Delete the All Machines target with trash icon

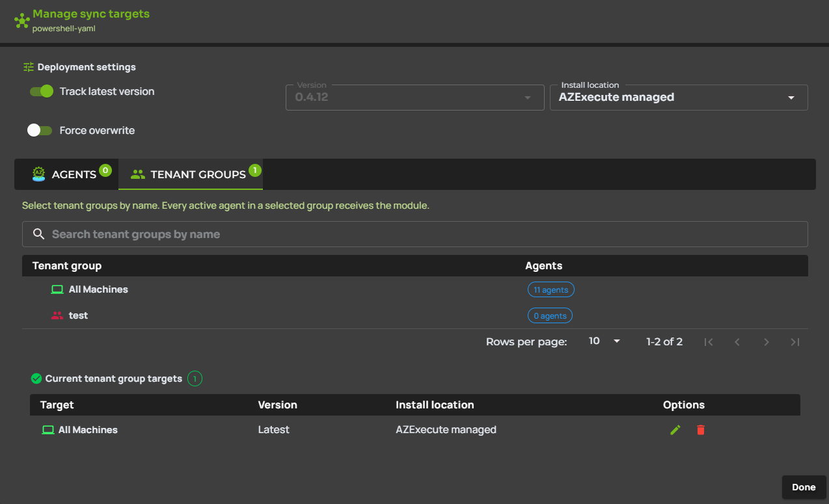click(x=701, y=430)
